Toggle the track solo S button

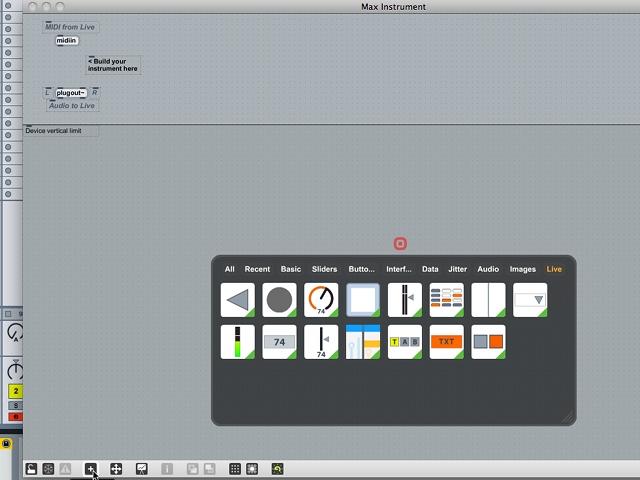pos(16,405)
